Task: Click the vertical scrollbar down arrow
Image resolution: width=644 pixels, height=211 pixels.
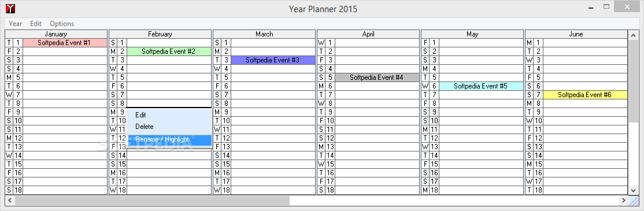Action: [x=633, y=190]
